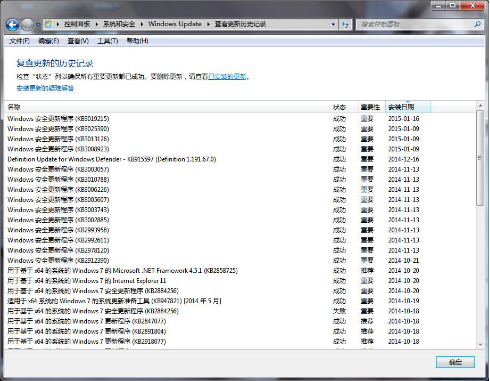Open the 工具(T) menu

pyautogui.click(x=107, y=41)
